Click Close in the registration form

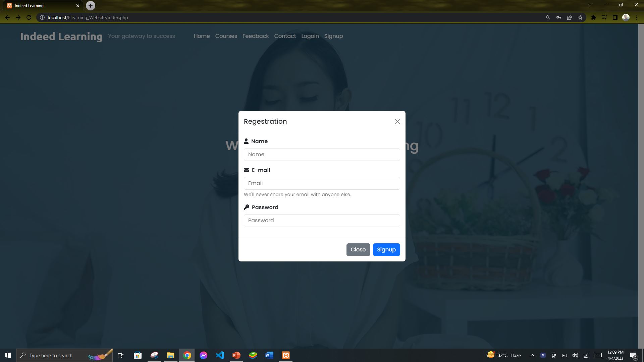pos(358,249)
